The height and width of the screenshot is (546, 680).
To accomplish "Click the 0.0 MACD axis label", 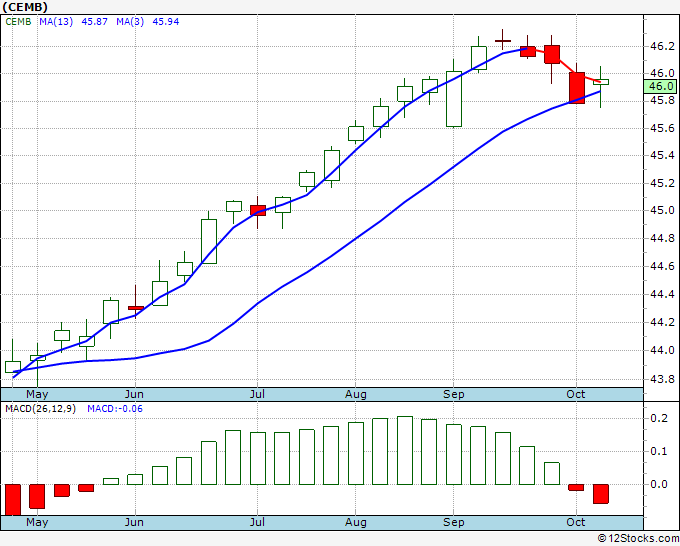I will click(659, 484).
